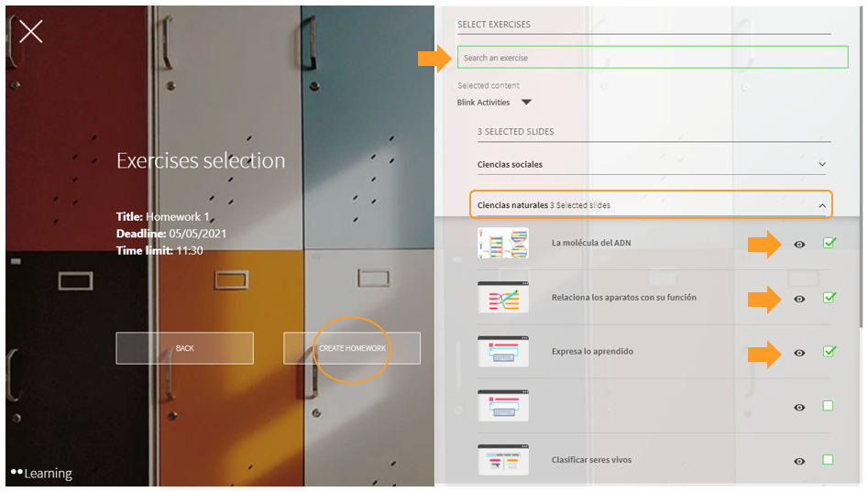Close the Exercises selection screen with X
The width and height of the screenshot is (868, 492).
click(31, 32)
